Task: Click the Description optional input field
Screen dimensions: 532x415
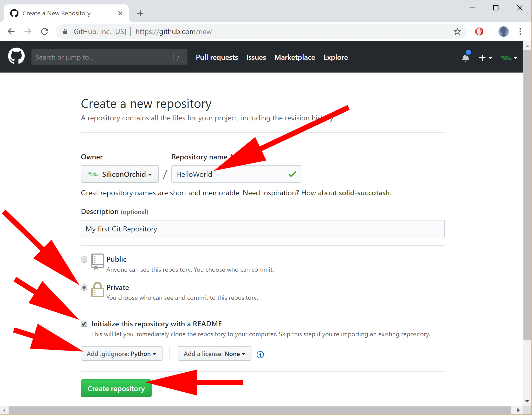Action: click(263, 229)
